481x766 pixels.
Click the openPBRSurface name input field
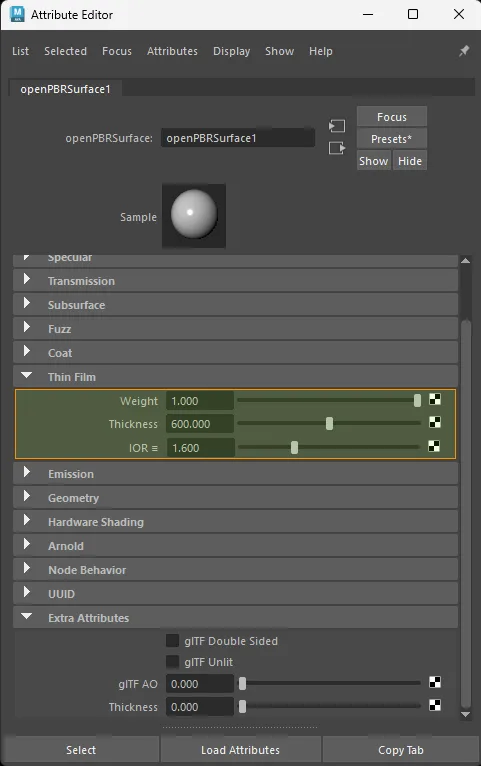tap(238, 138)
